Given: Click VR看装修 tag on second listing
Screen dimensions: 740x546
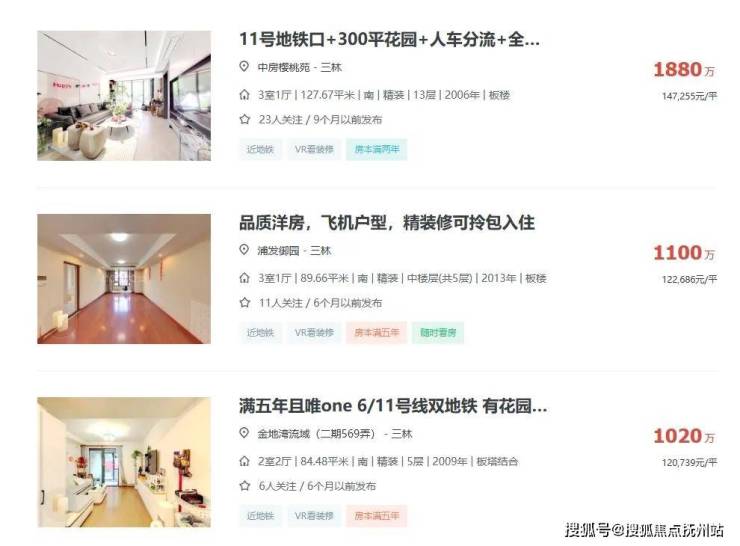Looking at the screenshot, I should (x=314, y=333).
